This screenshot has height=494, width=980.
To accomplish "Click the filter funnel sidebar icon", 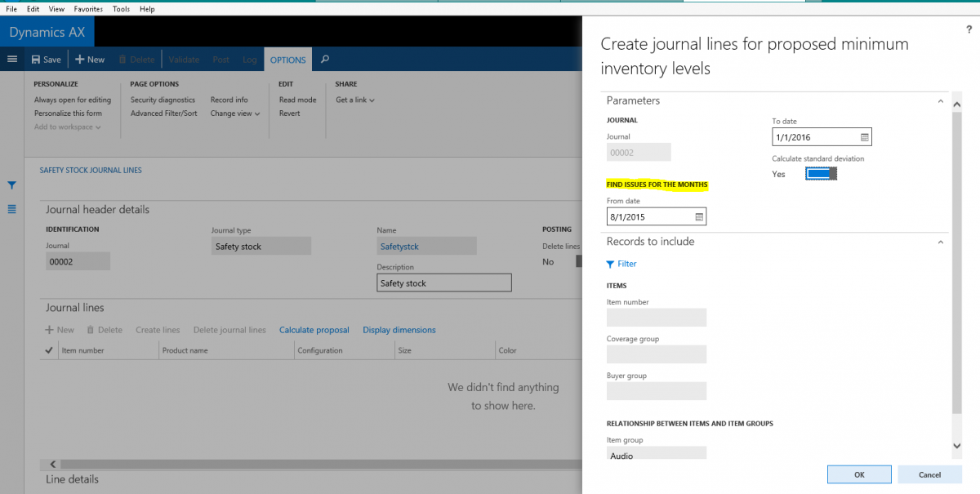I will 12,185.
